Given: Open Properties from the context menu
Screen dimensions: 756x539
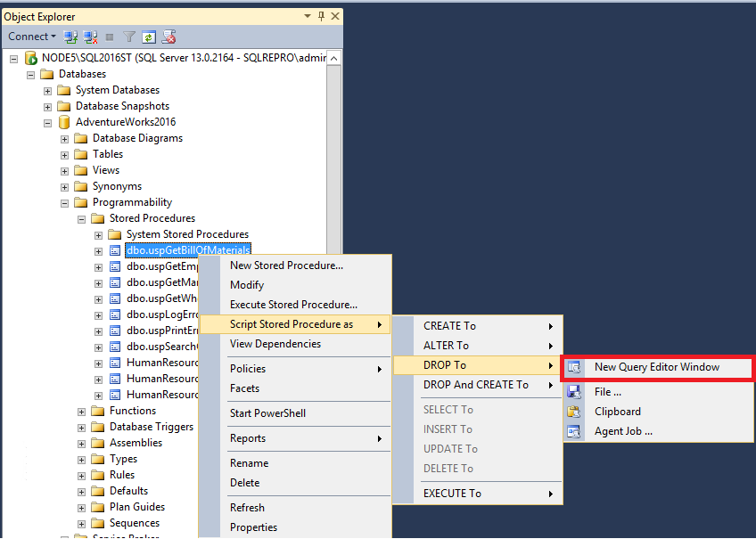Looking at the screenshot, I should pos(294,527).
